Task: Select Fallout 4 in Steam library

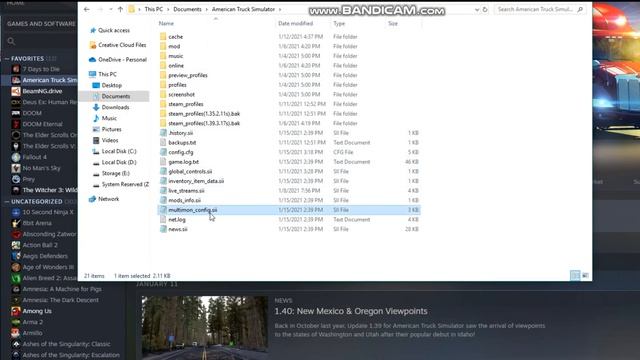Action: [x=34, y=157]
